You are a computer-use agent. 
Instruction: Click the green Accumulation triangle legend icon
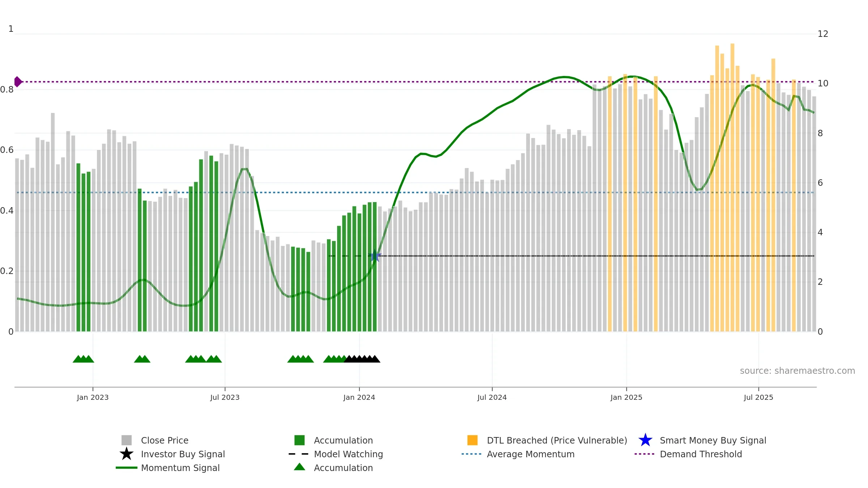click(299, 467)
